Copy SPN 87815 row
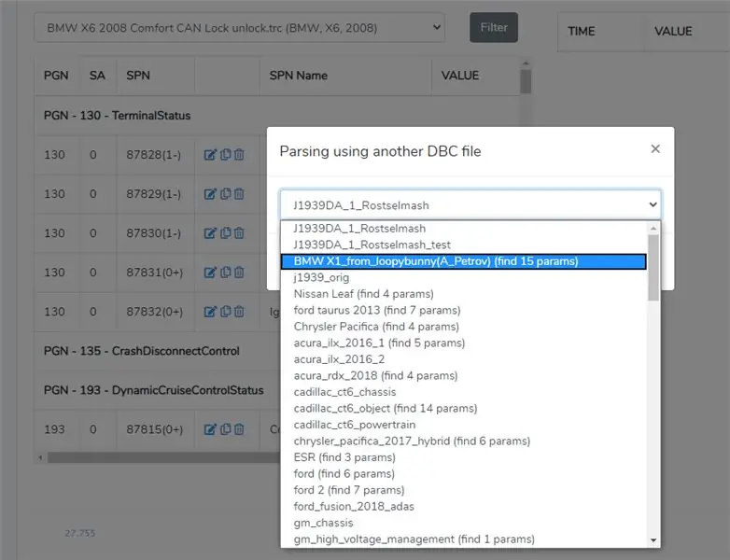 click(225, 429)
